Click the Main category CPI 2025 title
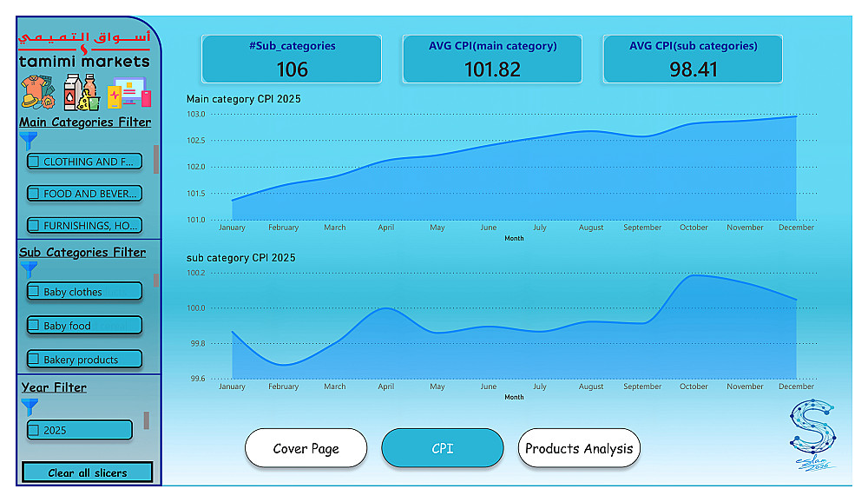 coord(244,99)
